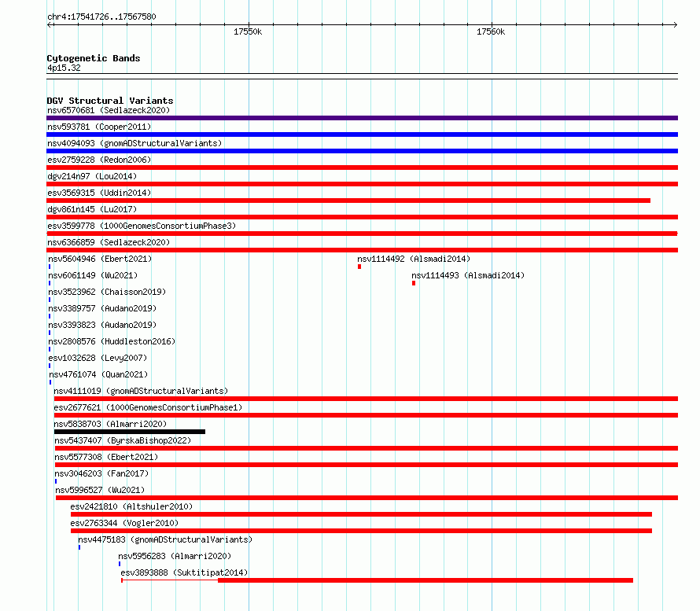Open nsv4111019 (gnomADStructuralVariants) entry
Image resolution: width=700 pixels, height=611 pixels.
click(x=141, y=391)
